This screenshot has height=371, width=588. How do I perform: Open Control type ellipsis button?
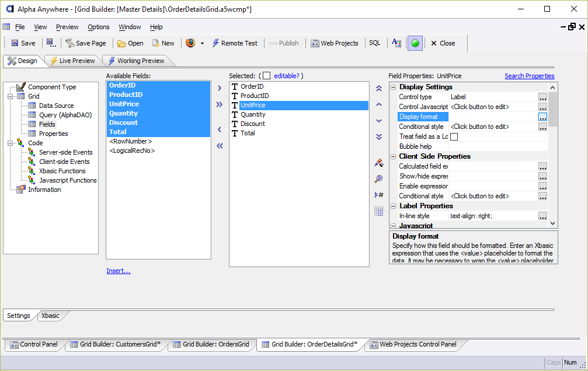pyautogui.click(x=542, y=97)
